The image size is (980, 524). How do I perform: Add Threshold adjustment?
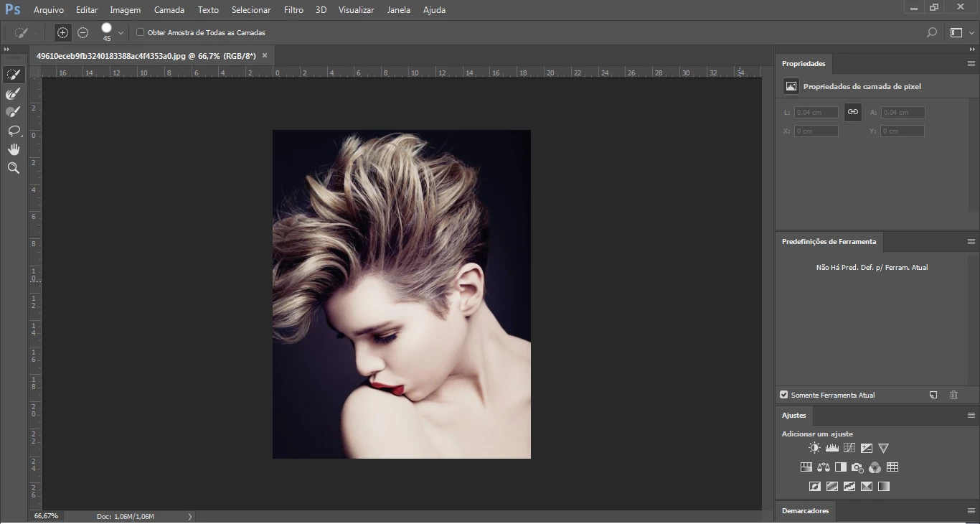[x=849, y=486]
